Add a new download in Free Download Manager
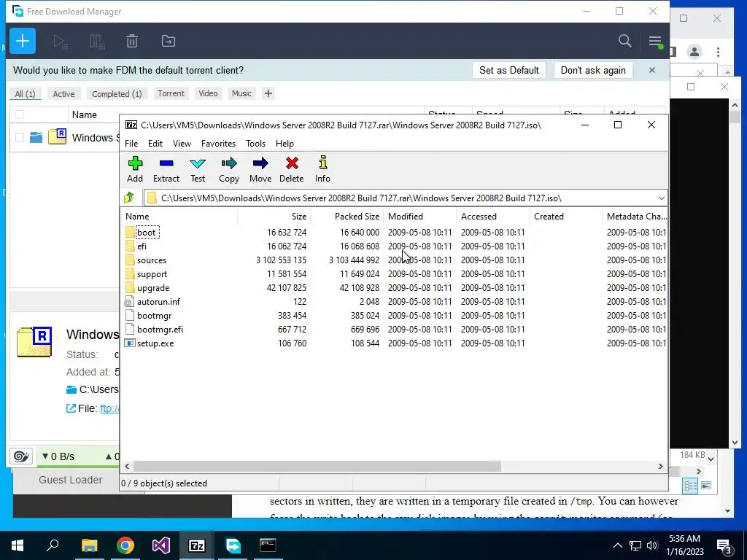747x560 pixels. click(x=23, y=41)
